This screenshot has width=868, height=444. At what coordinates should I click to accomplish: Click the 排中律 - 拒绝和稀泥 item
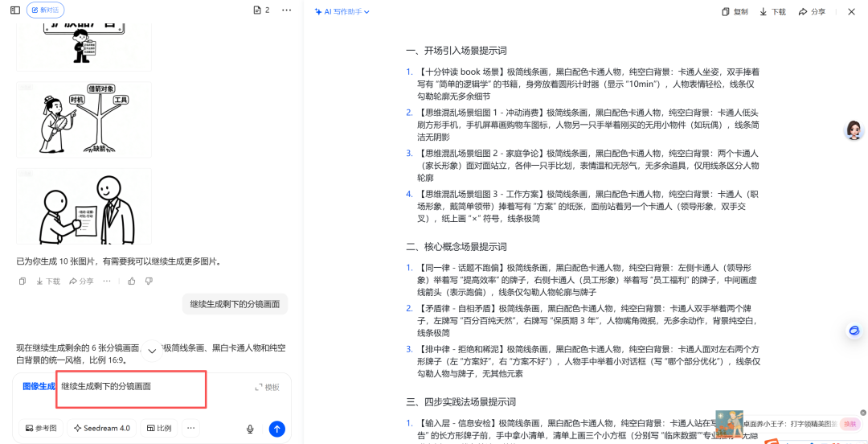pyautogui.click(x=583, y=361)
